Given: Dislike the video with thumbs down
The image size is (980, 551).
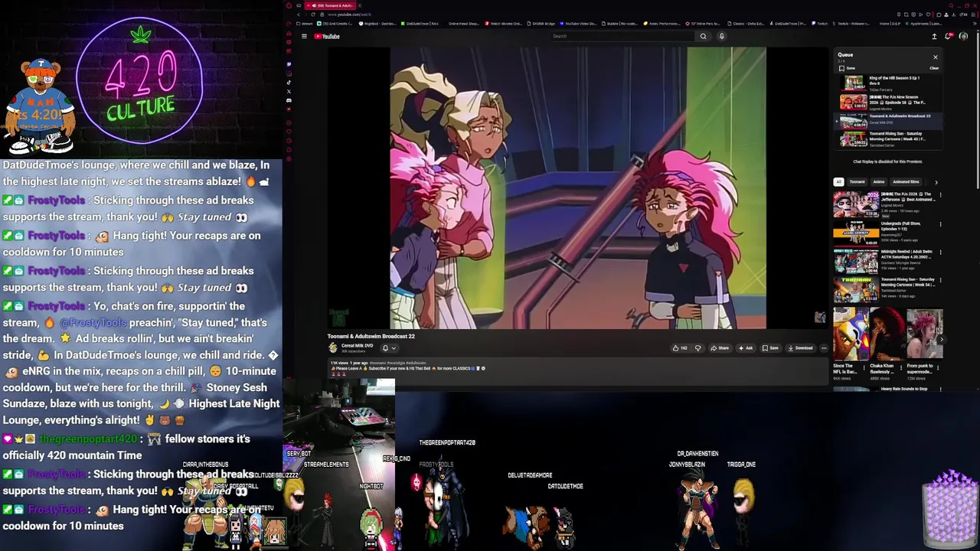Looking at the screenshot, I should tap(697, 348).
